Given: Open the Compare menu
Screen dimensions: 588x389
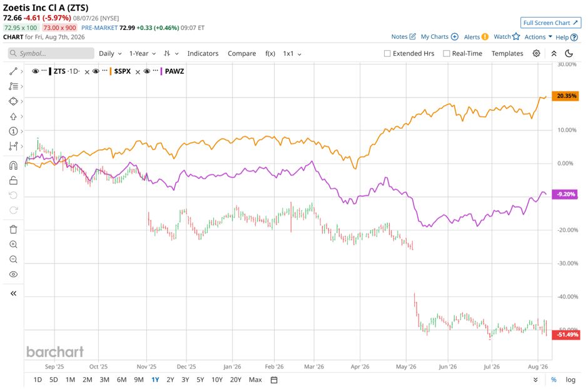Looking at the screenshot, I should tap(241, 53).
